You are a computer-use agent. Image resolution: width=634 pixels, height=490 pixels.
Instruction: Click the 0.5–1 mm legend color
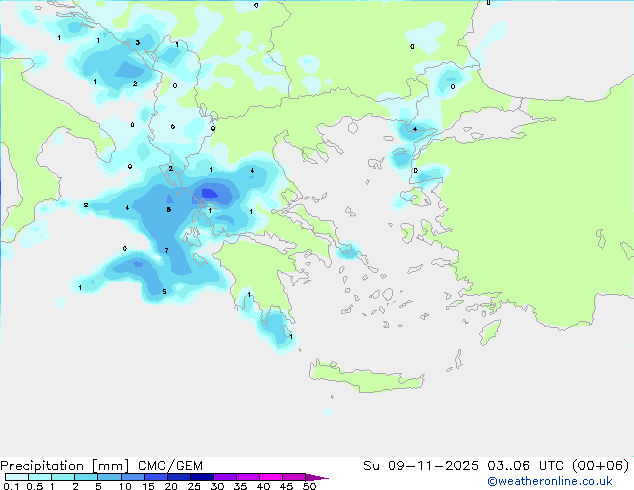(40, 477)
